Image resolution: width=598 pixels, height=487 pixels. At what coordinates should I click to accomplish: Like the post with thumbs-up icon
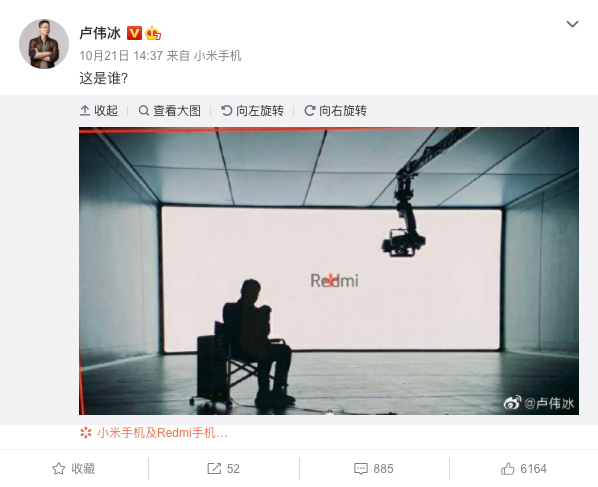508,468
